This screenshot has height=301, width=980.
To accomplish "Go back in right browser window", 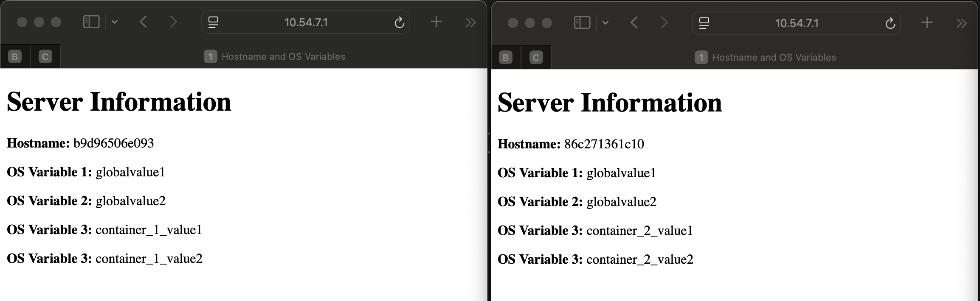I will (x=634, y=23).
